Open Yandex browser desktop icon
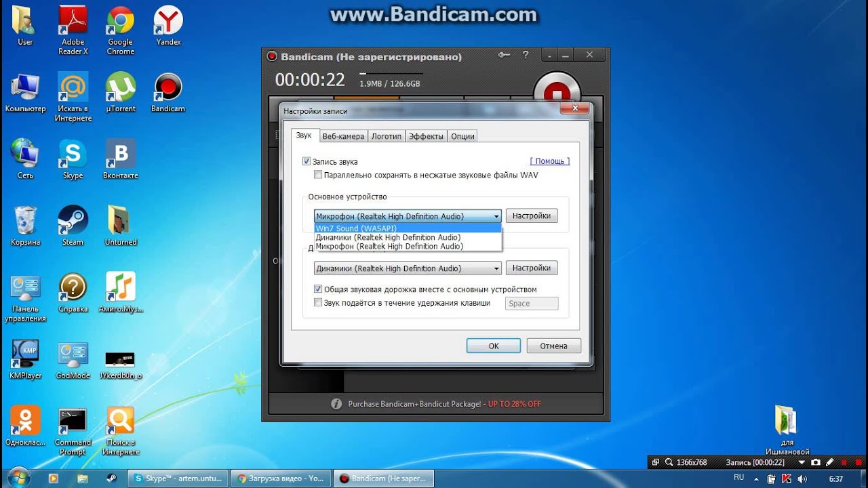This screenshot has width=868, height=488. tap(168, 26)
